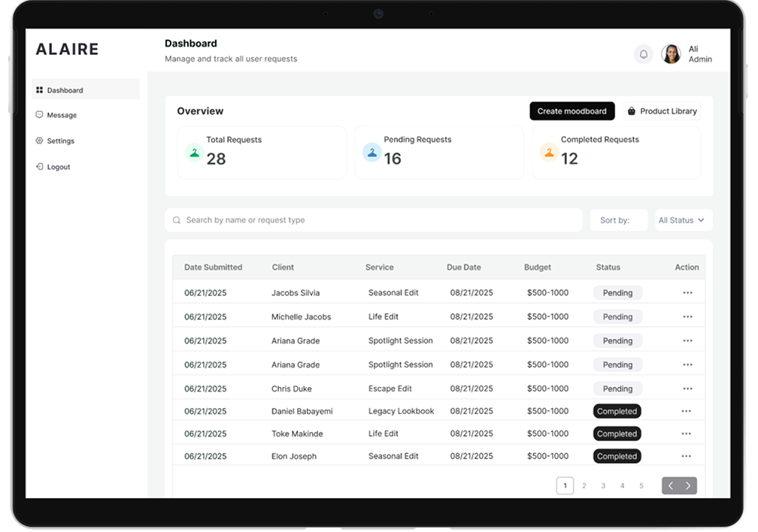Select the Settings gear icon
The height and width of the screenshot is (532, 758).
[x=40, y=141]
